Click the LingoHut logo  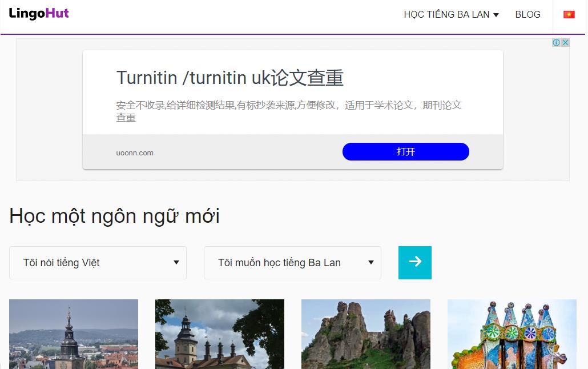pos(39,14)
